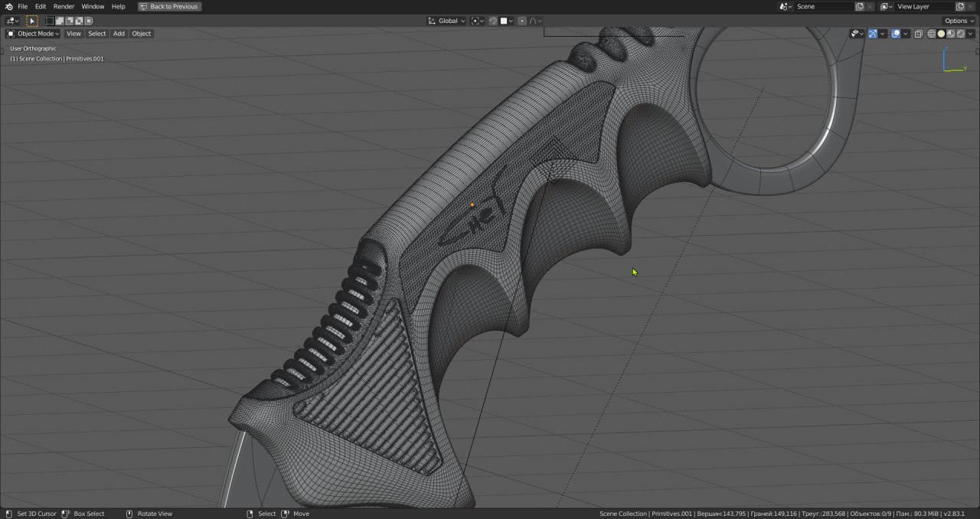The width and height of the screenshot is (980, 519).
Task: Click the Box Select status hint
Action: pos(83,514)
